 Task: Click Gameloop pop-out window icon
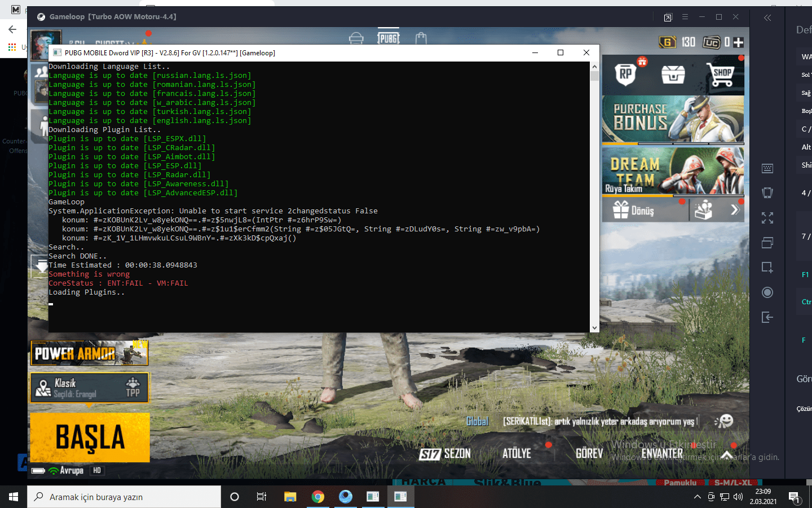[668, 17]
